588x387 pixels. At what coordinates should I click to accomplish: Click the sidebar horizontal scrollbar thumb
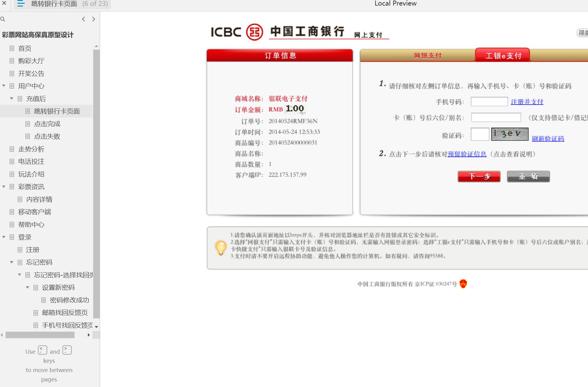point(40,335)
